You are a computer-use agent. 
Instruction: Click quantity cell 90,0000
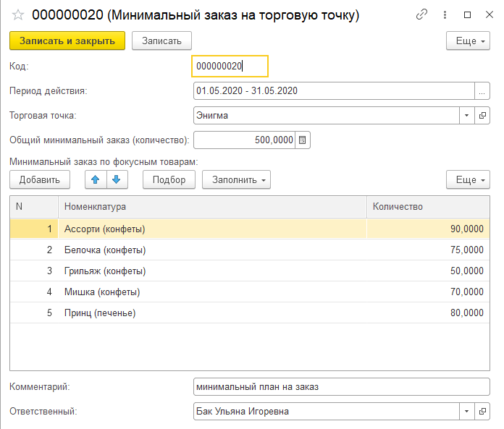(428, 229)
